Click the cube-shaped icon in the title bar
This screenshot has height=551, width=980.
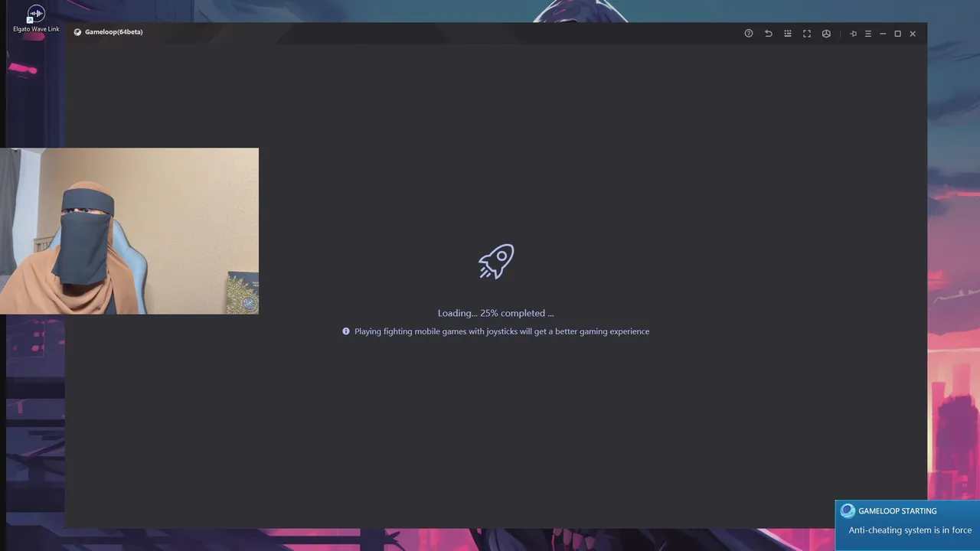[826, 34]
